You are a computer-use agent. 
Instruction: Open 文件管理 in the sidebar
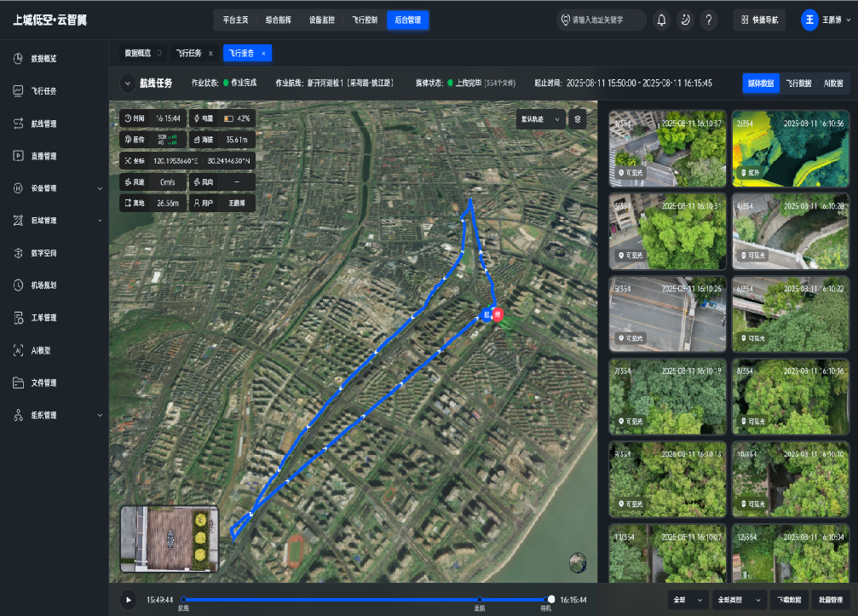coord(43,383)
